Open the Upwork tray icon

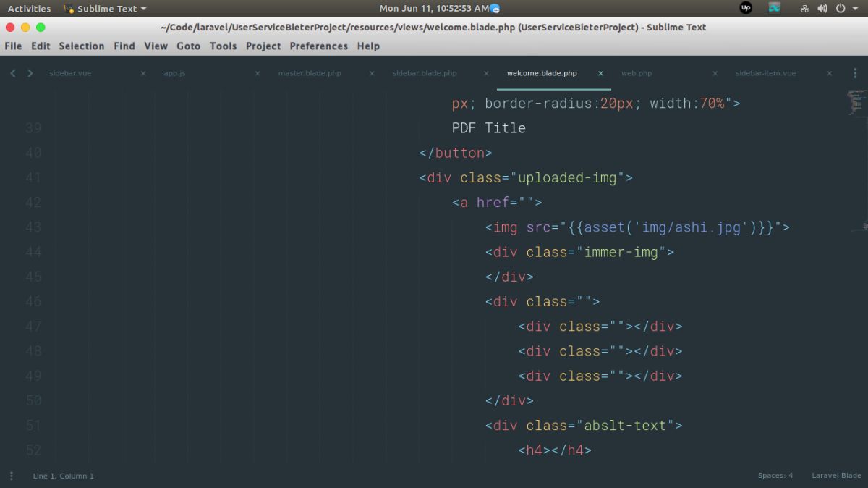(x=746, y=8)
